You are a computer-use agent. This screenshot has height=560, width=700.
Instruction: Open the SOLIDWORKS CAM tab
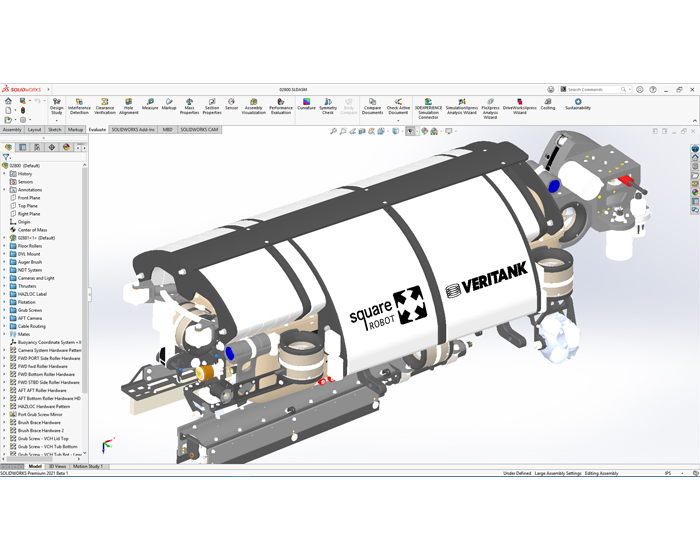(199, 129)
